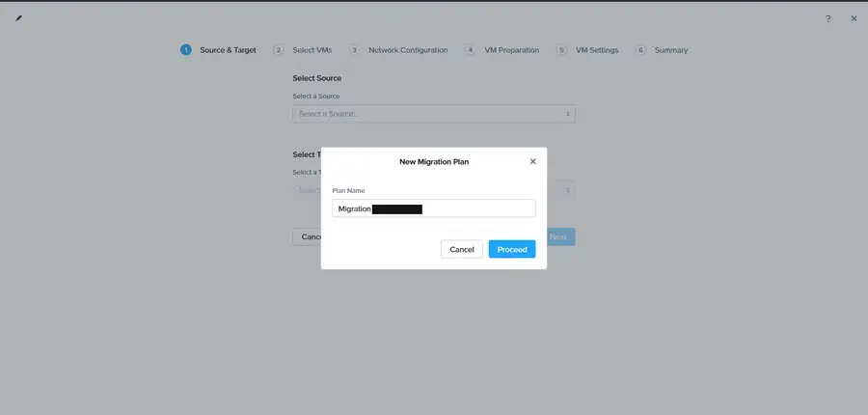The height and width of the screenshot is (415, 868).
Task: Click the Plan Name input field
Action: (x=434, y=208)
